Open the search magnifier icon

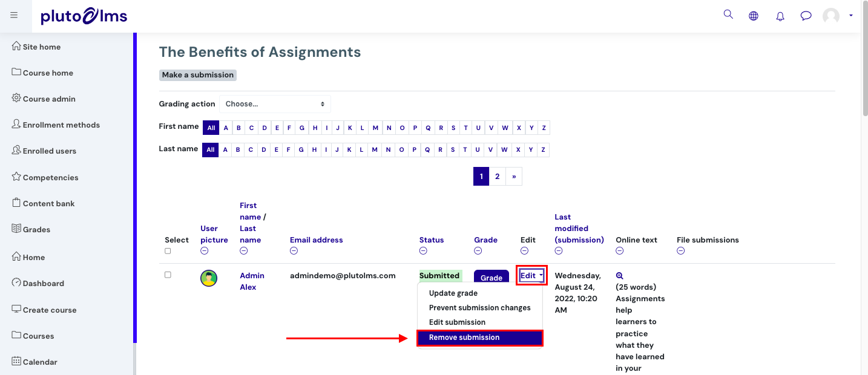[x=728, y=15]
